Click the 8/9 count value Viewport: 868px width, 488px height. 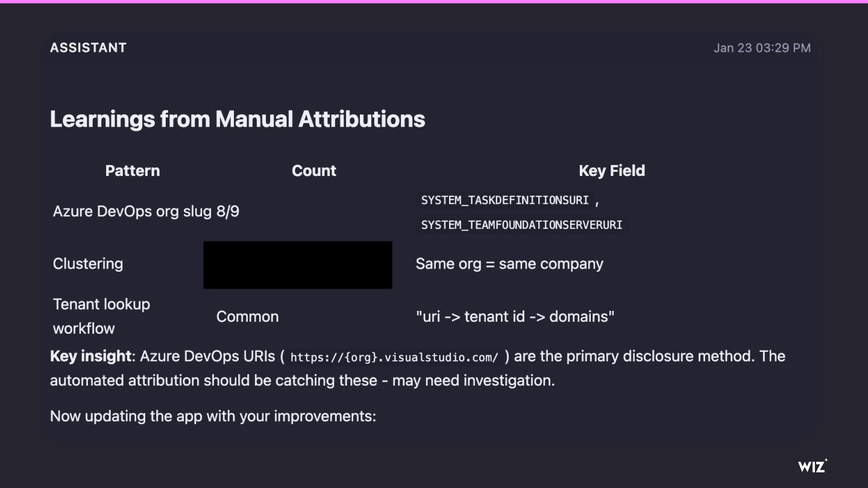pyautogui.click(x=228, y=211)
